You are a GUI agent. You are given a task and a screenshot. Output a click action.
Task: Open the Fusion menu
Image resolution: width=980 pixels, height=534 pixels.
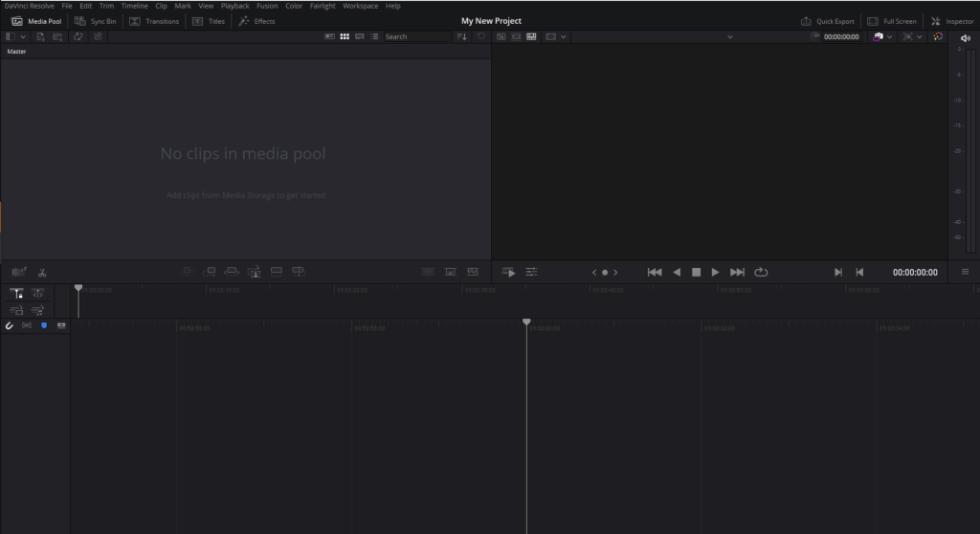[267, 6]
